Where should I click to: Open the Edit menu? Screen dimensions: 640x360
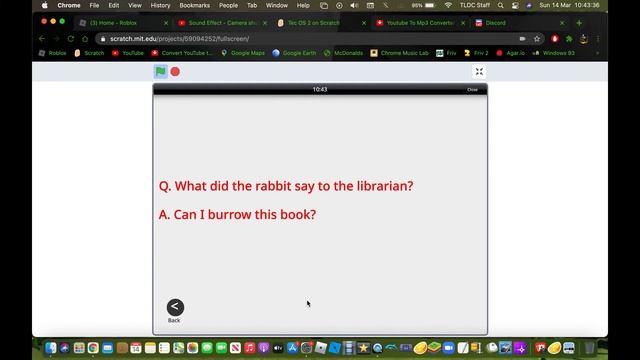[x=113, y=5]
